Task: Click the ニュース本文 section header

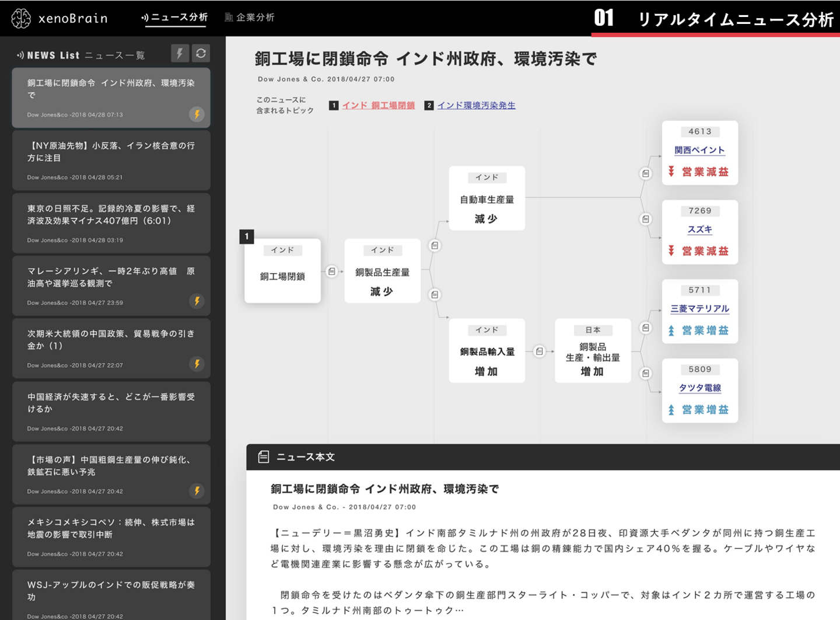Action: pos(543,457)
